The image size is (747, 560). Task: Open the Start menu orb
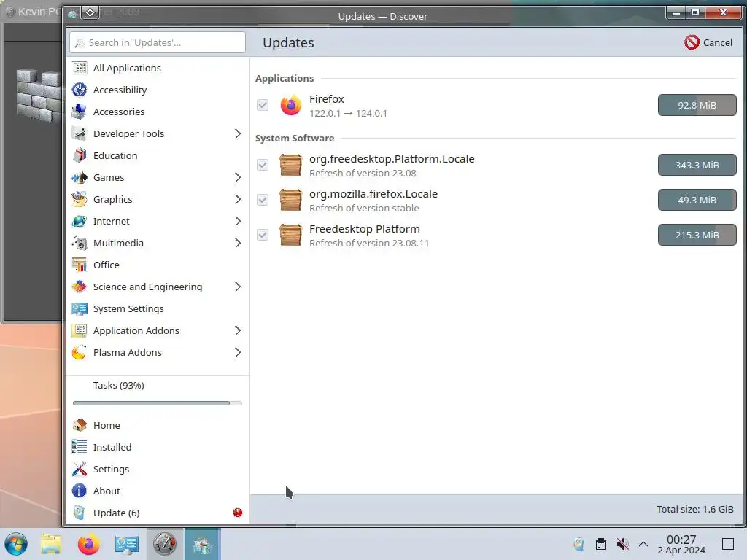(x=16, y=544)
